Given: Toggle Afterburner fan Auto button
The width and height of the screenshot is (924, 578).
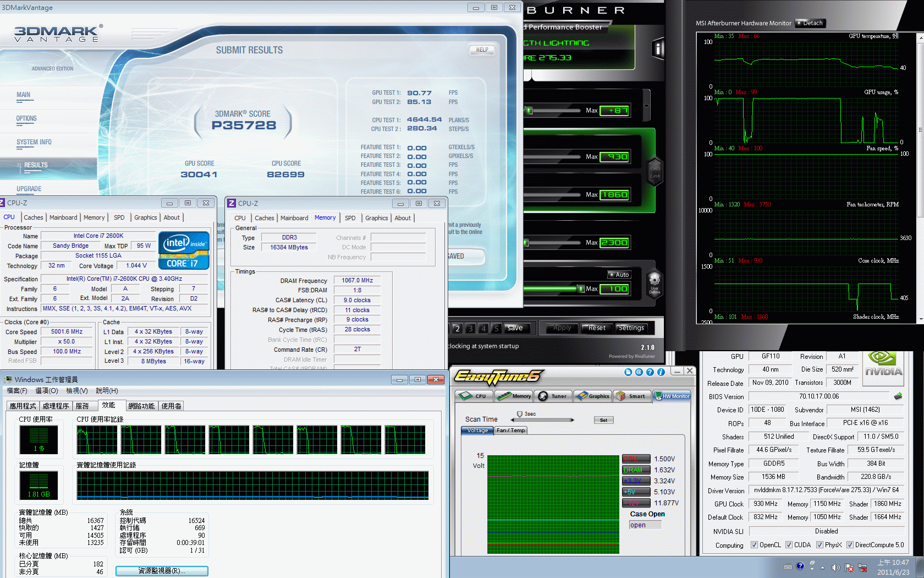Looking at the screenshot, I should (x=619, y=275).
